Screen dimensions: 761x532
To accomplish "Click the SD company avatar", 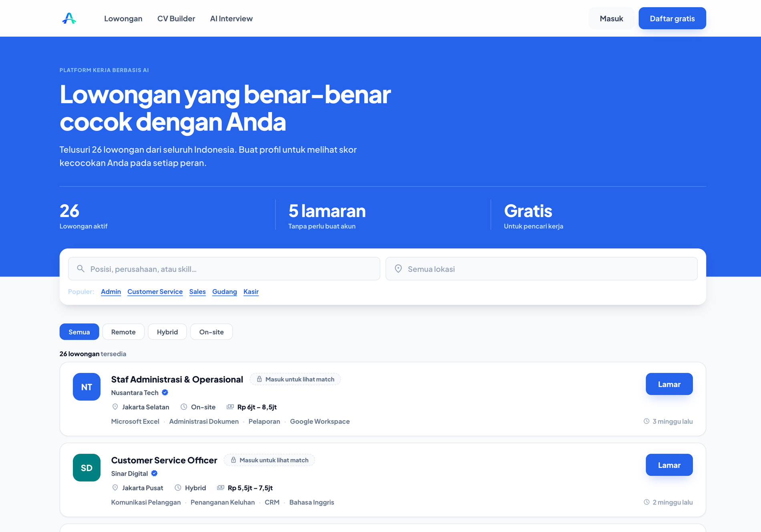I will [x=87, y=468].
